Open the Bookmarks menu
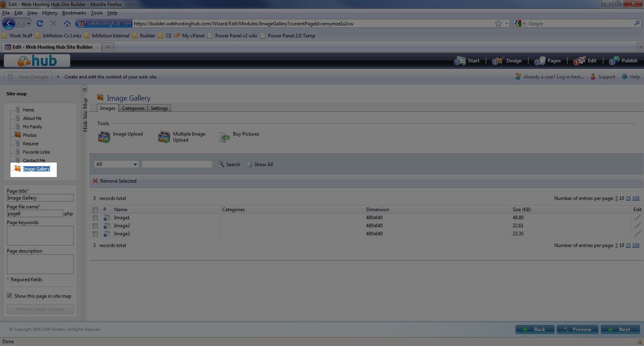This screenshot has height=346, width=644. pos(74,13)
